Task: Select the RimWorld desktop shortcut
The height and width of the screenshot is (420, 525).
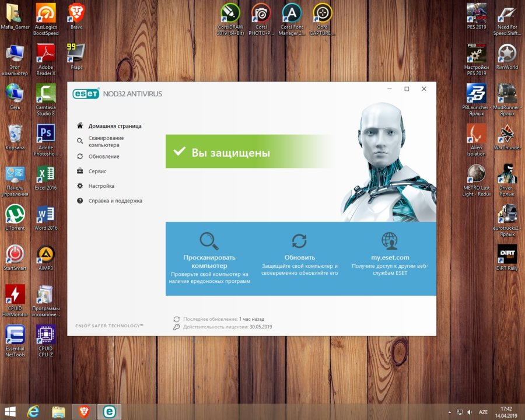Action: 507,57
